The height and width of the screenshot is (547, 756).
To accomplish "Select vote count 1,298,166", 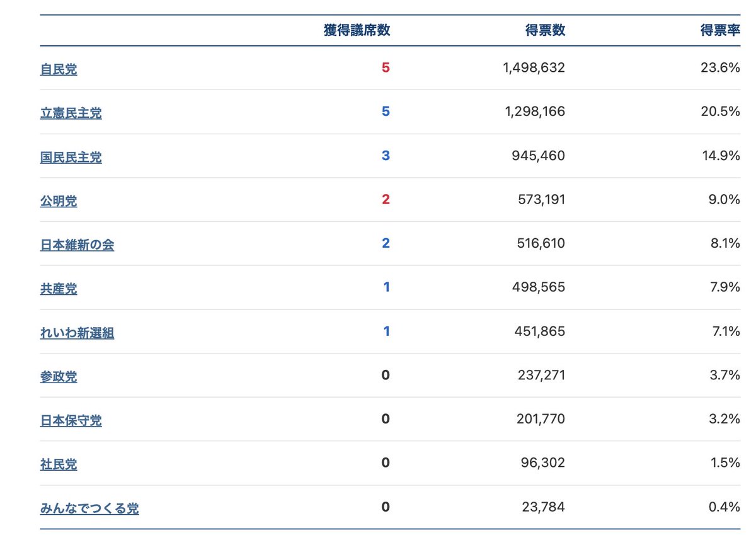I will pyautogui.click(x=534, y=112).
